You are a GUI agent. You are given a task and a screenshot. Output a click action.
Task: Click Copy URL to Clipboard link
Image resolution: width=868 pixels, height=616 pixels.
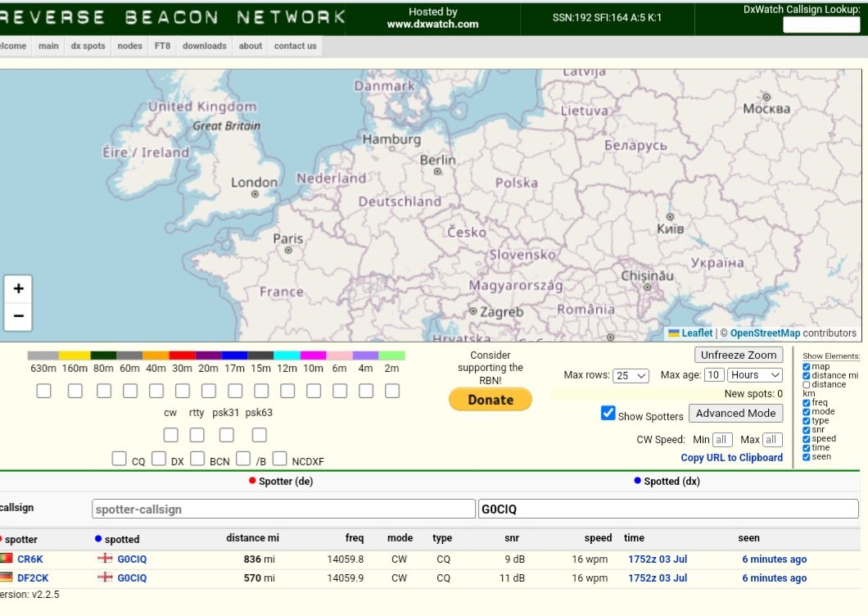coord(731,458)
